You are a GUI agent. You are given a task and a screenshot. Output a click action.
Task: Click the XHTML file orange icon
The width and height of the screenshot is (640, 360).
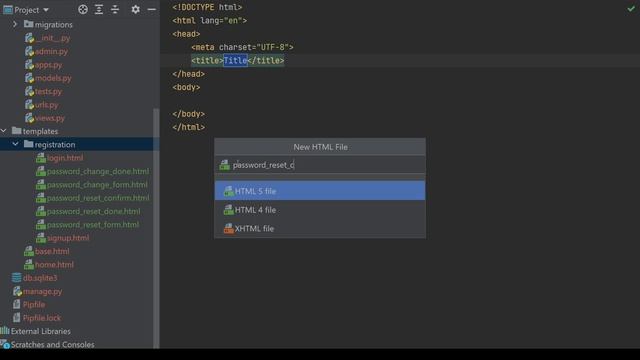(x=229, y=229)
